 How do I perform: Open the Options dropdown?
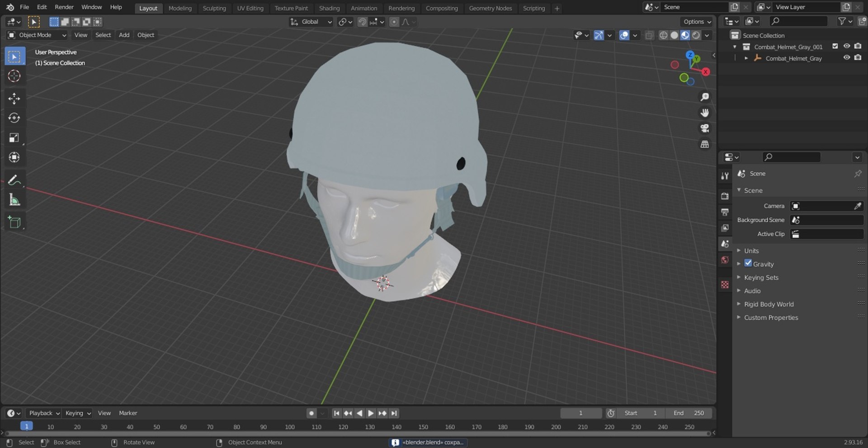(697, 22)
